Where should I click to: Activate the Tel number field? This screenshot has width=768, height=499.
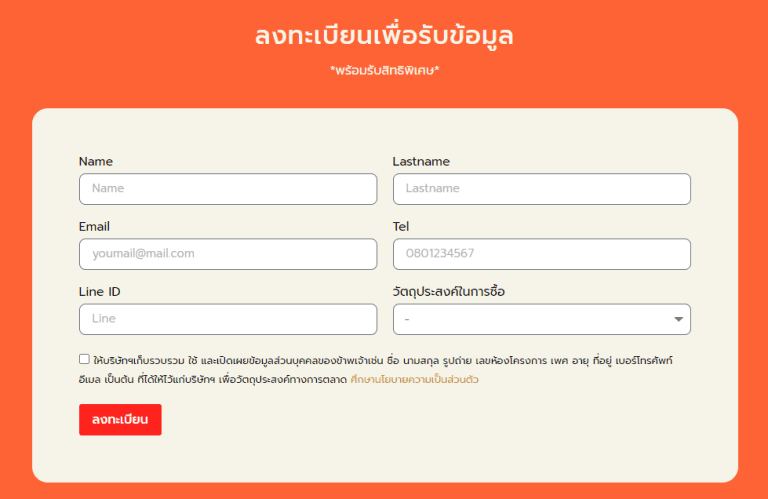(542, 254)
